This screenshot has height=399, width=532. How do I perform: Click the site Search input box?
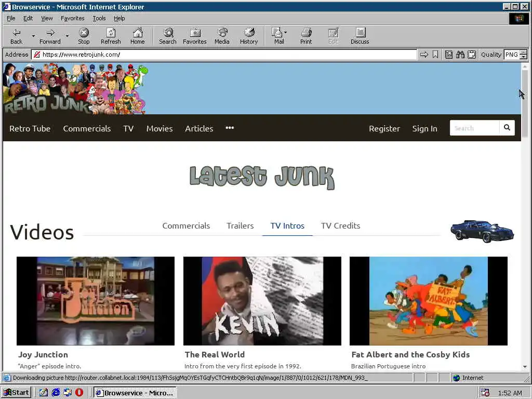pos(474,128)
